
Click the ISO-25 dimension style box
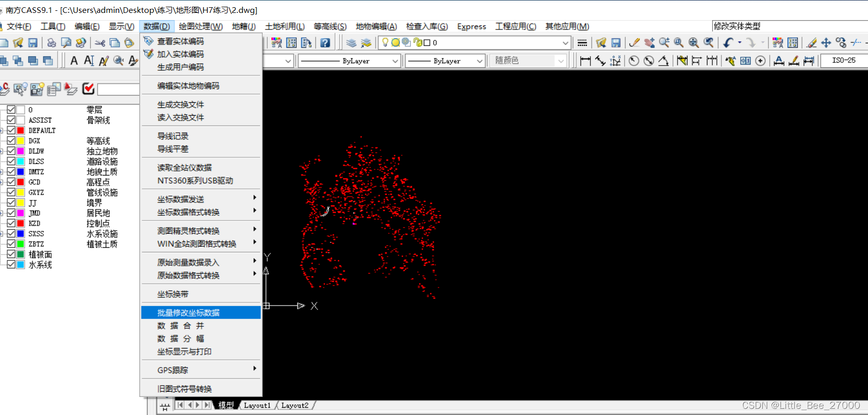(844, 61)
